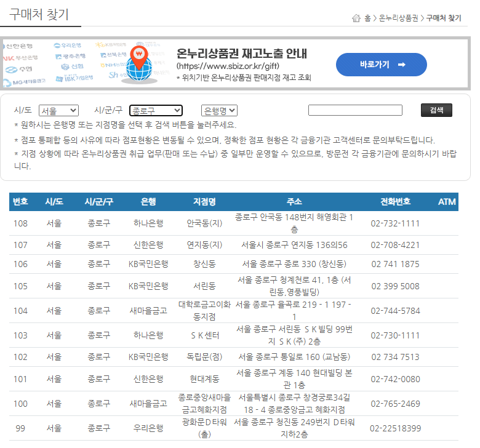Click 독립문(점) branch name
The image size is (480, 448).
point(204,357)
